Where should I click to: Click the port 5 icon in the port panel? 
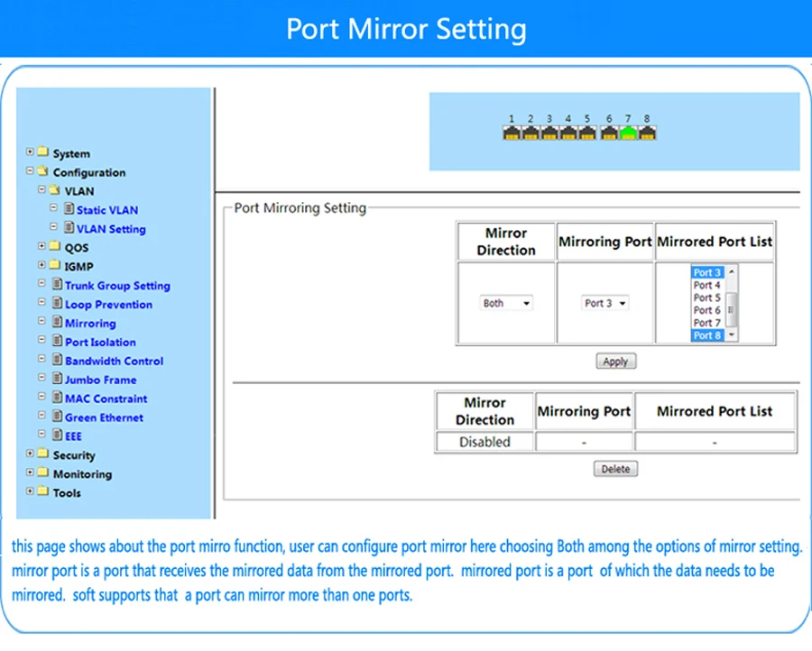coord(587,133)
